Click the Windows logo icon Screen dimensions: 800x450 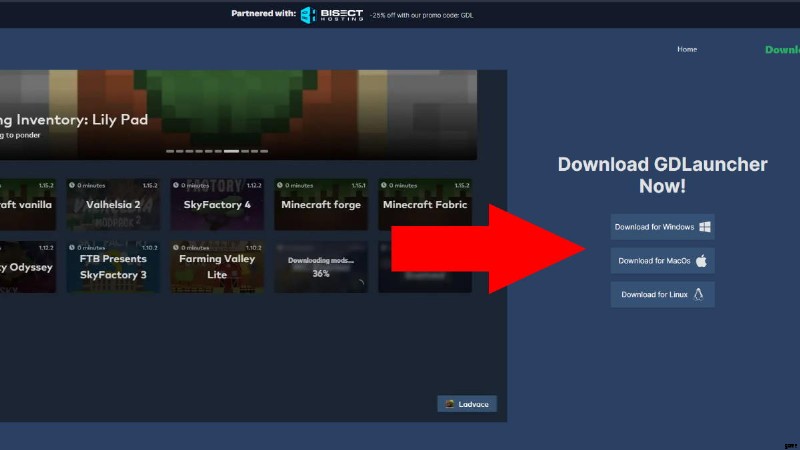click(705, 227)
